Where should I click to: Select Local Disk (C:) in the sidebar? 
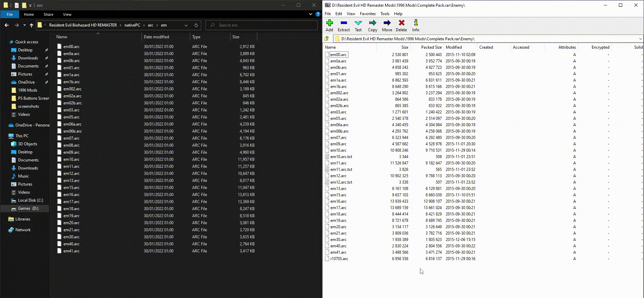tap(31, 200)
